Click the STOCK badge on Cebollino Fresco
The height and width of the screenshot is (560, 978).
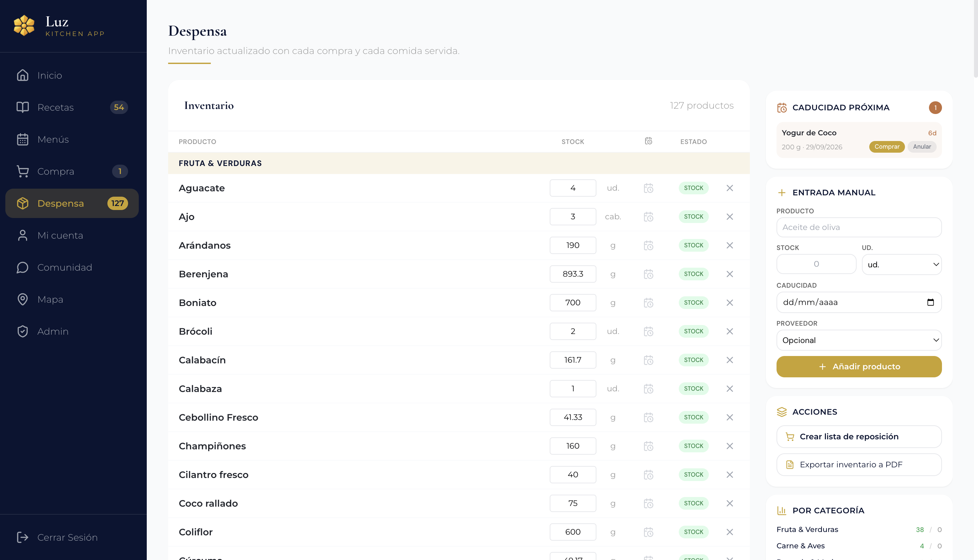pos(693,417)
